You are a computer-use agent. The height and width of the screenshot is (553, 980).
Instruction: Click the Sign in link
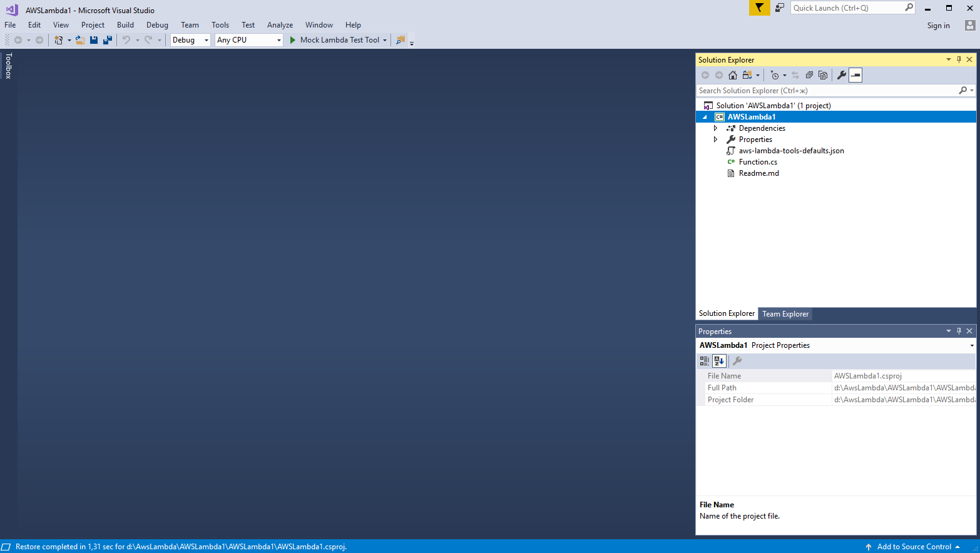(x=938, y=26)
